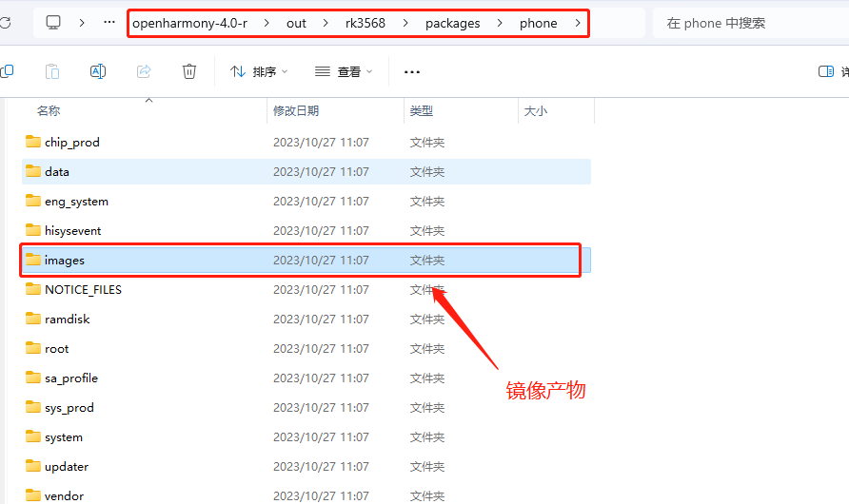
Task: Select the NOTICE_FILES folder
Action: pyautogui.click(x=306, y=290)
